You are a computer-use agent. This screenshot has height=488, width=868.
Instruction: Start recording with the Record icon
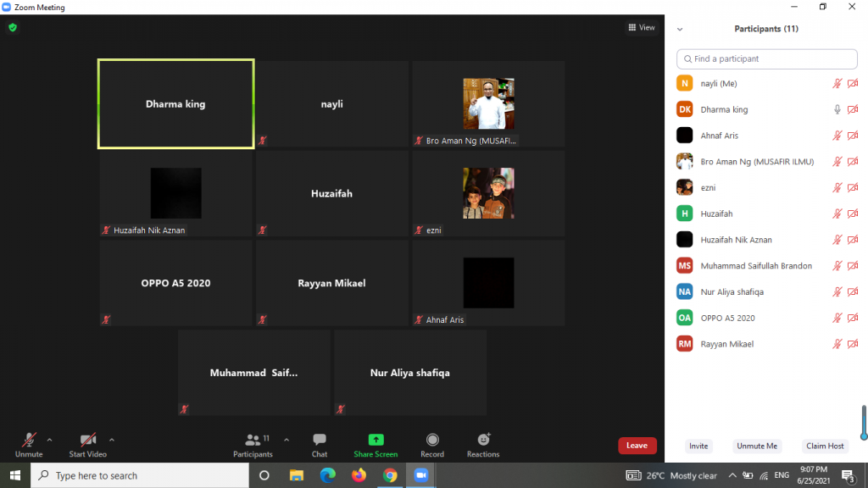[432, 440]
